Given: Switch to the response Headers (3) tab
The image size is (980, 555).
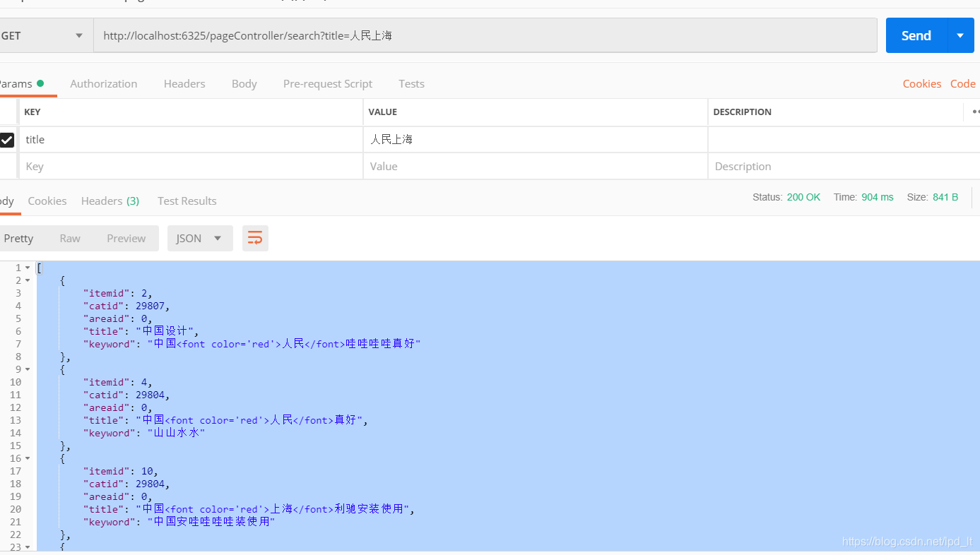Looking at the screenshot, I should tap(110, 201).
